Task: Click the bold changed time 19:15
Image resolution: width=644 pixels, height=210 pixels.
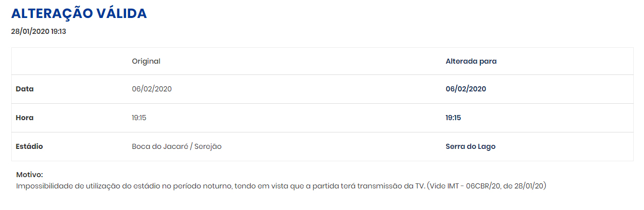Action: point(453,118)
